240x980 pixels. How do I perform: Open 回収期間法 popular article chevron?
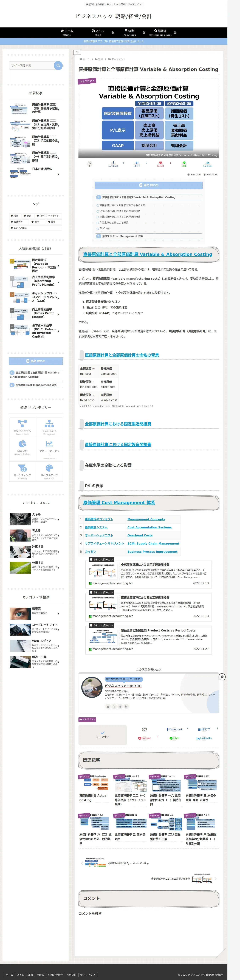point(58,266)
